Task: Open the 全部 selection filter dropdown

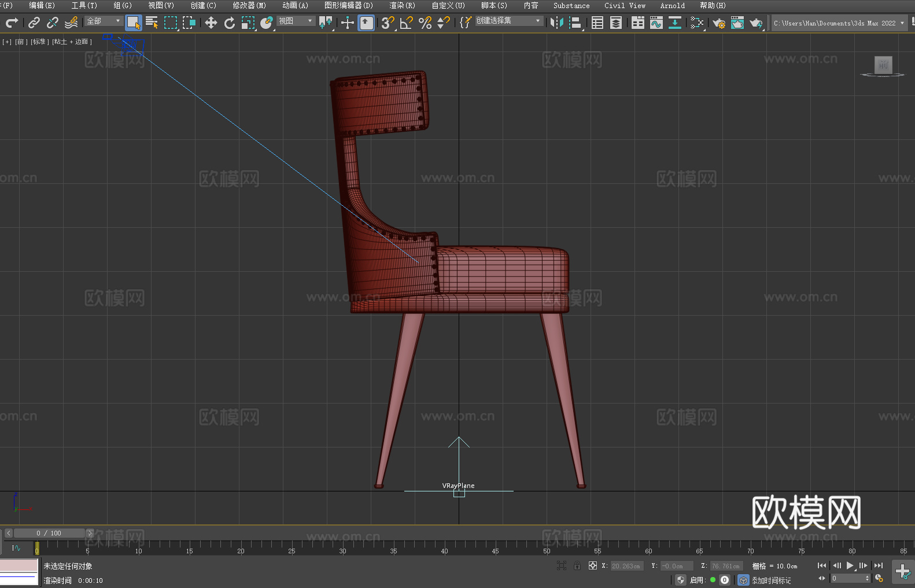Action: (104, 21)
